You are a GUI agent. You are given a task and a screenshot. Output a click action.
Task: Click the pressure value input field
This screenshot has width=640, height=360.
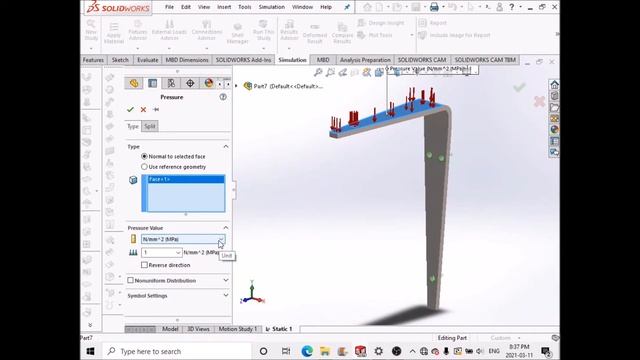pyautogui.click(x=158, y=253)
